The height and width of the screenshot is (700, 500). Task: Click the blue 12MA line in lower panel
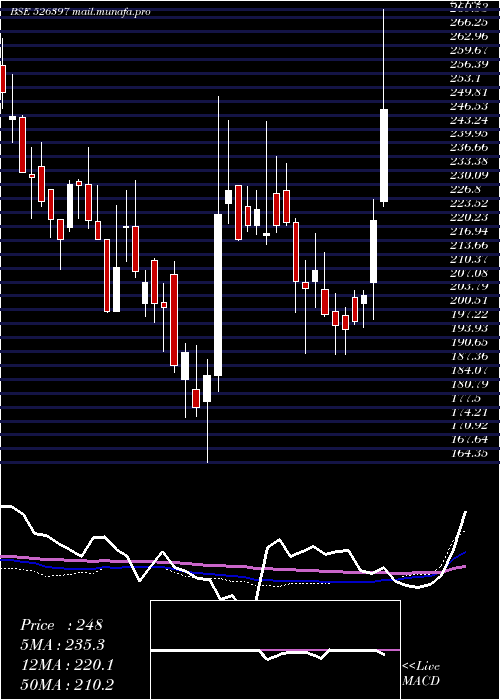[x=232, y=576]
